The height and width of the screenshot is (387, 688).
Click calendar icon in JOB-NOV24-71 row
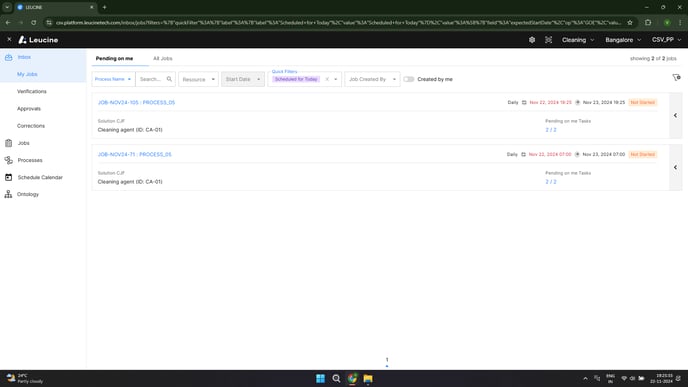click(523, 154)
